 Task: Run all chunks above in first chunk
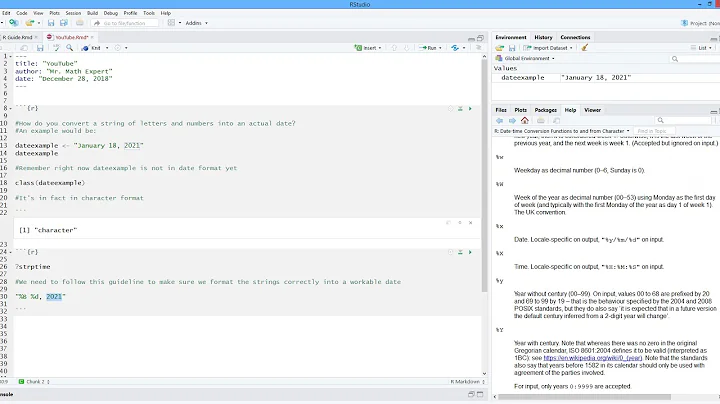click(x=460, y=109)
